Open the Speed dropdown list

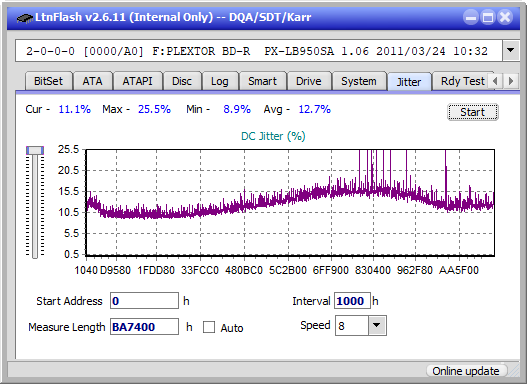(x=377, y=325)
